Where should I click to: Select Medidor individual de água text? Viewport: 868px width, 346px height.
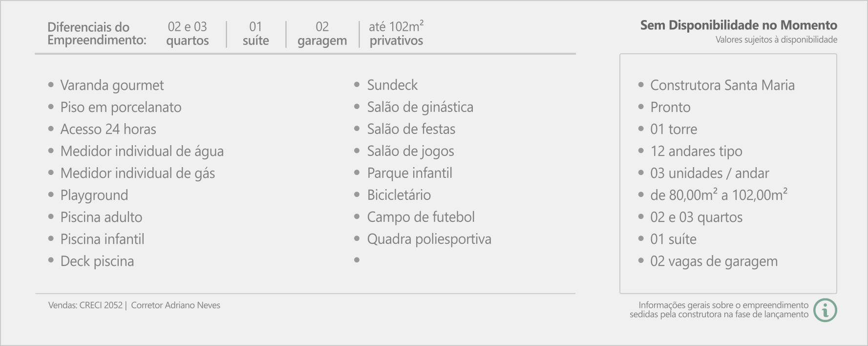click(142, 151)
